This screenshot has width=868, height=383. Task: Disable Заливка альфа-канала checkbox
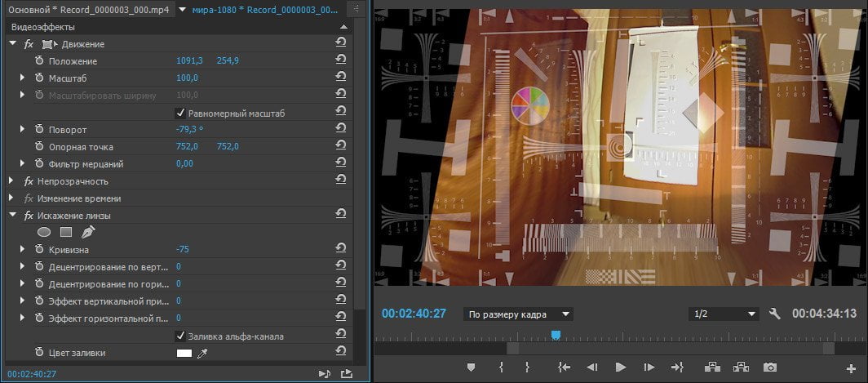180,336
